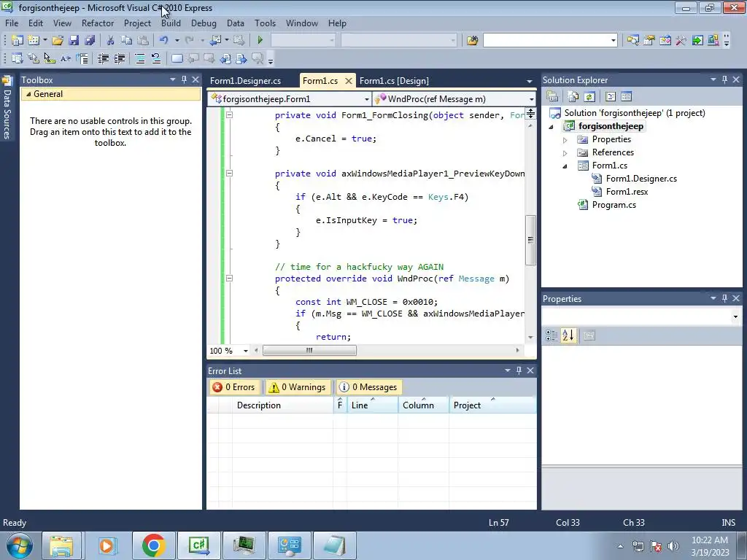Sort Error List by Project column
This screenshot has height=560, width=747.
492,405
